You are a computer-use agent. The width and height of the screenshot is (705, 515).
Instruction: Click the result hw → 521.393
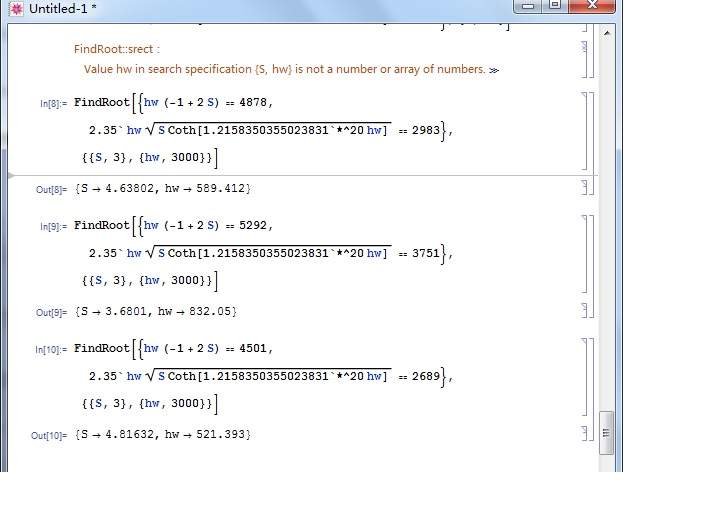pyautogui.click(x=205, y=434)
